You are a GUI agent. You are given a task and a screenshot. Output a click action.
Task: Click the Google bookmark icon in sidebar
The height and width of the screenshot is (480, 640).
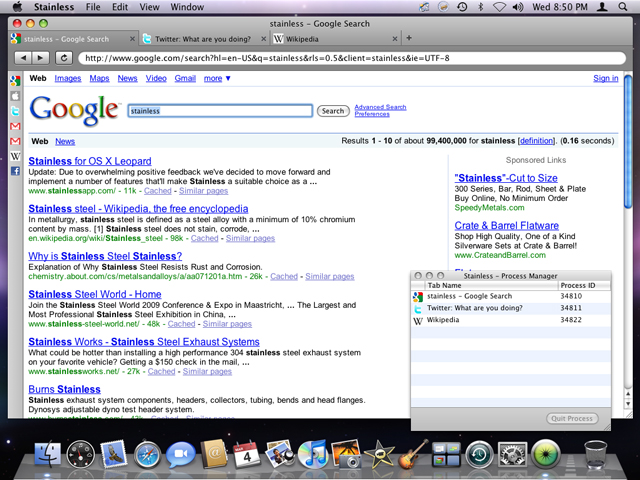15,81
